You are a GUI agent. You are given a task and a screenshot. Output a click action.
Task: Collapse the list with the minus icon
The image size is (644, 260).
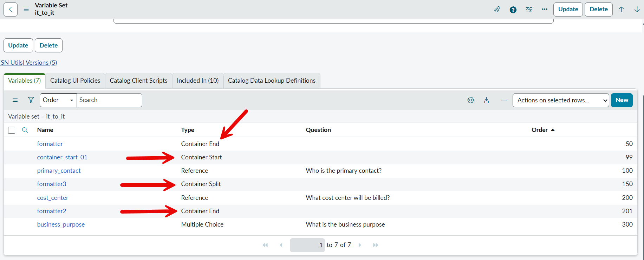point(504,100)
